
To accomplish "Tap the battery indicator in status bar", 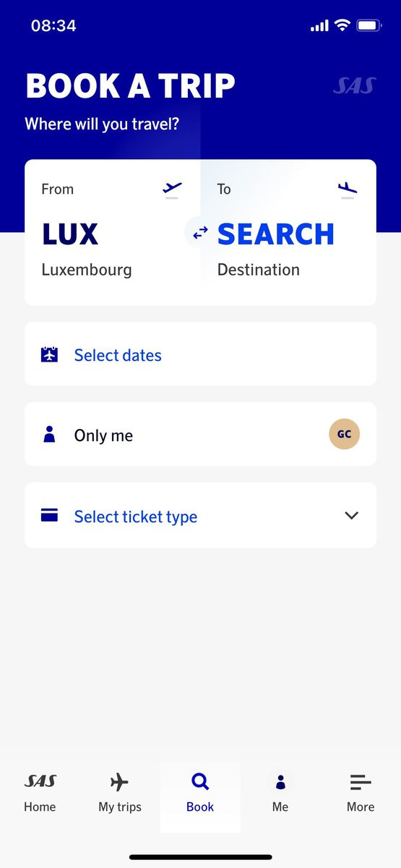I will (x=368, y=26).
